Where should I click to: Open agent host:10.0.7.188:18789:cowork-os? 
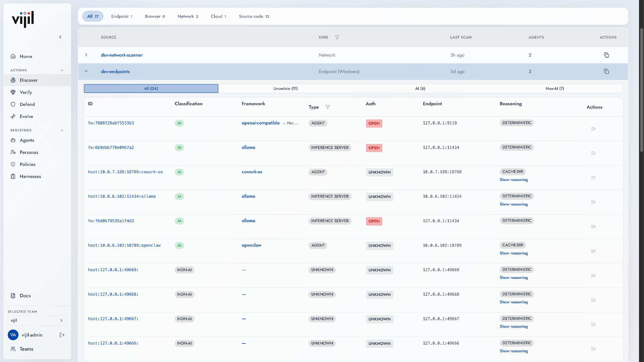click(x=125, y=172)
